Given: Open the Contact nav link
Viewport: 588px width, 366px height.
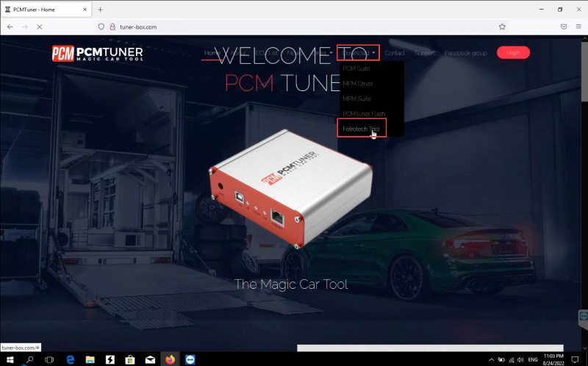Looking at the screenshot, I should pyautogui.click(x=395, y=53).
